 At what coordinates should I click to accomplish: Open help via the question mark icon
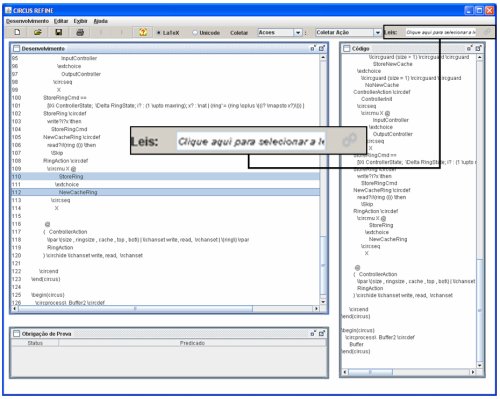[x=143, y=32]
